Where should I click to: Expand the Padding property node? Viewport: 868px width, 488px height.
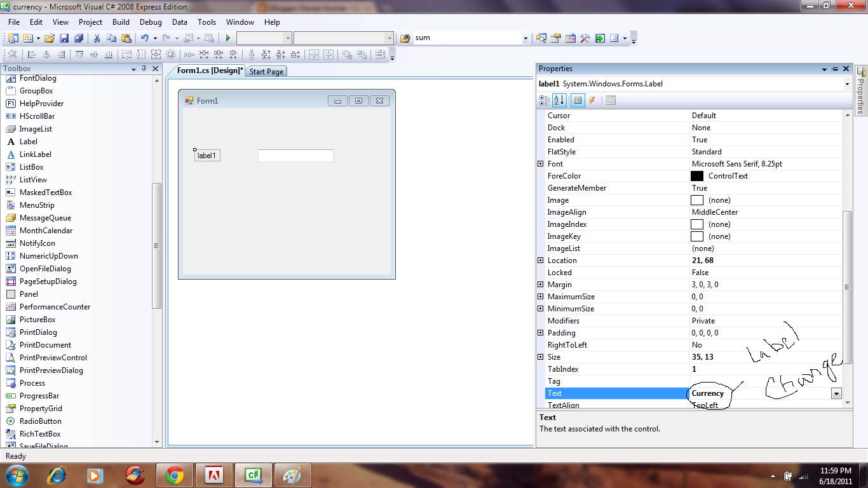(541, 333)
